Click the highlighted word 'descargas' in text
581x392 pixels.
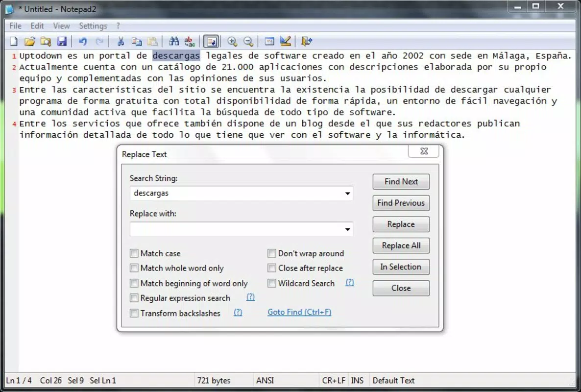click(176, 55)
